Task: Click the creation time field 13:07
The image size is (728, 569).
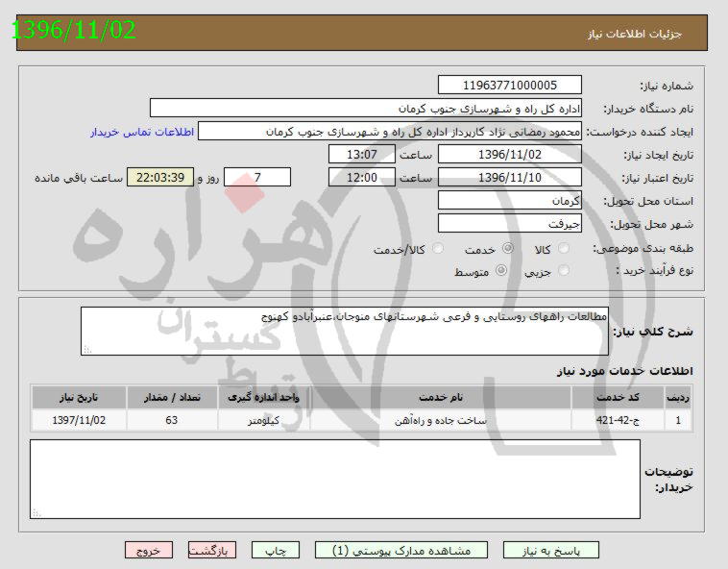Action: [x=362, y=154]
